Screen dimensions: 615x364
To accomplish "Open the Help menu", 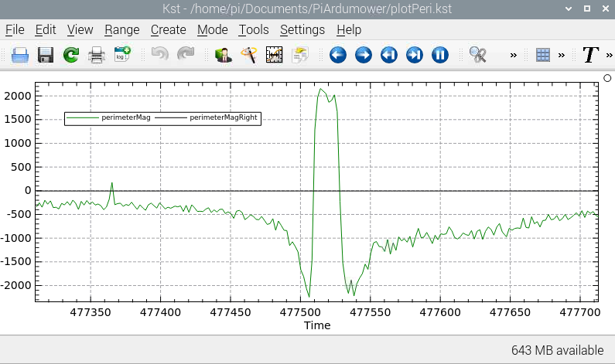I will click(x=349, y=30).
